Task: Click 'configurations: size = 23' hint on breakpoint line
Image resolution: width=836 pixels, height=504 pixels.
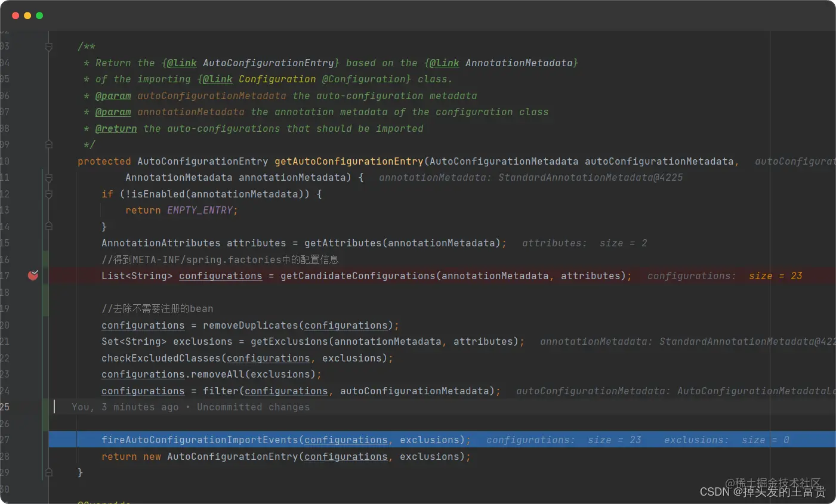Action: coord(724,276)
